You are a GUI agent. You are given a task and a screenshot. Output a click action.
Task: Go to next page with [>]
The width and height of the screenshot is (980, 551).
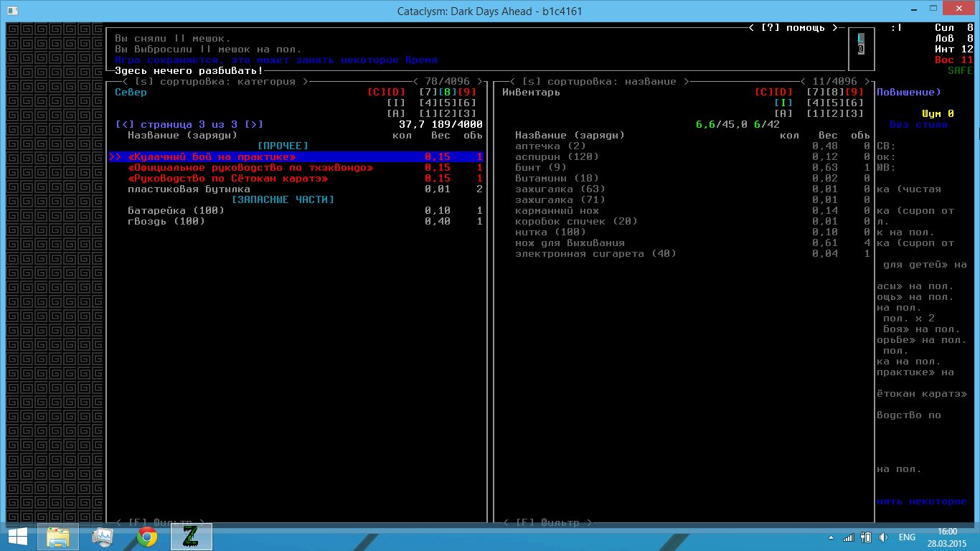pyautogui.click(x=254, y=125)
